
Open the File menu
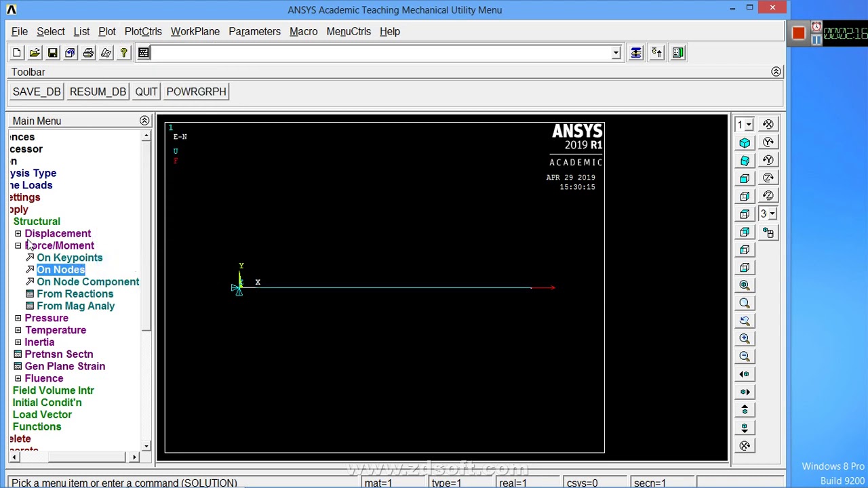coord(20,31)
